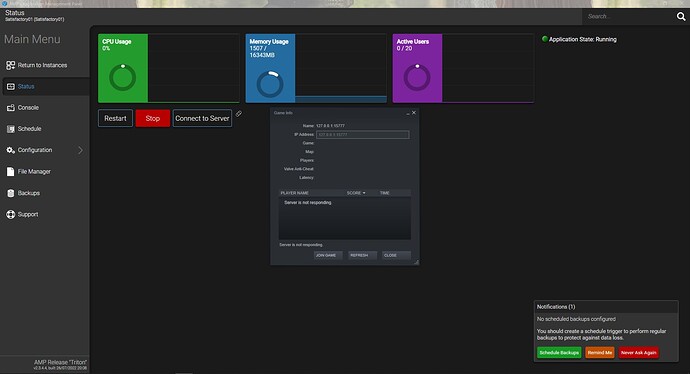Sort players by SCORE column arrow

pos(364,193)
